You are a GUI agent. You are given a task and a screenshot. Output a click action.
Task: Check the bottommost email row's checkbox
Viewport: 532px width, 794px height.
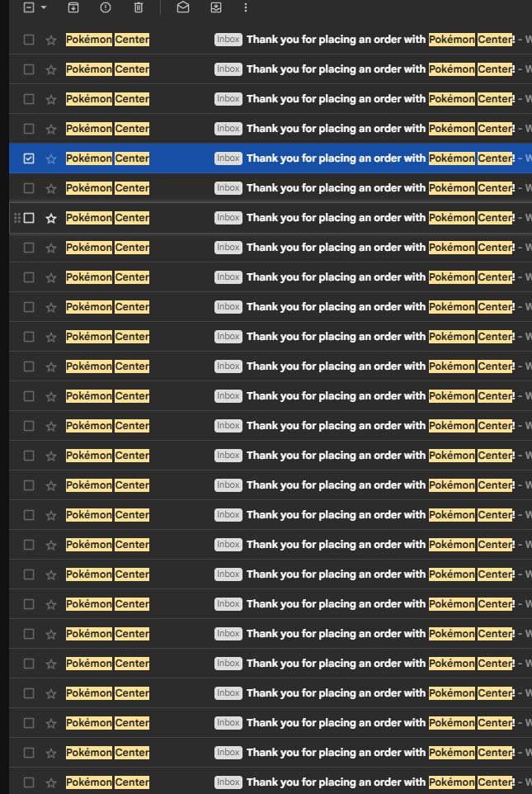click(x=29, y=782)
